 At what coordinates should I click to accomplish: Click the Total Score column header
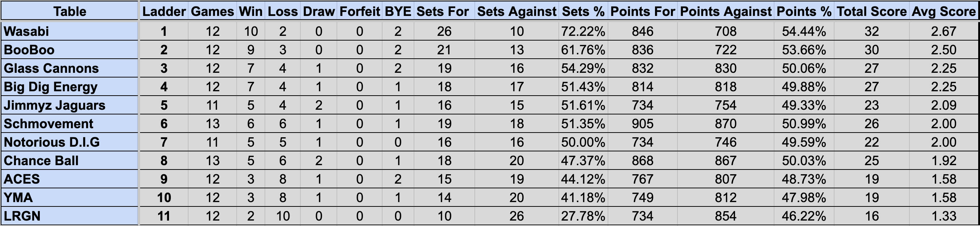(x=871, y=11)
